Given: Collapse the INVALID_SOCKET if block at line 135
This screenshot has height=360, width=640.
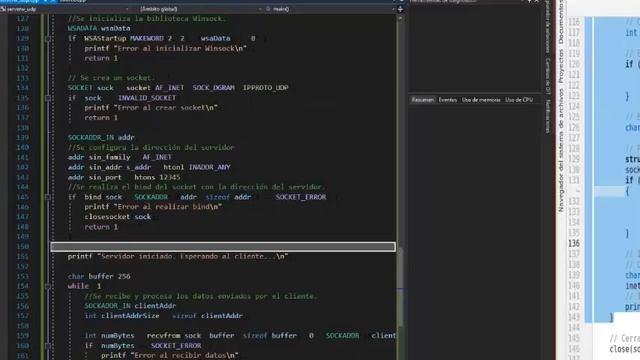Looking at the screenshot, I should pyautogui.click(x=48, y=98).
